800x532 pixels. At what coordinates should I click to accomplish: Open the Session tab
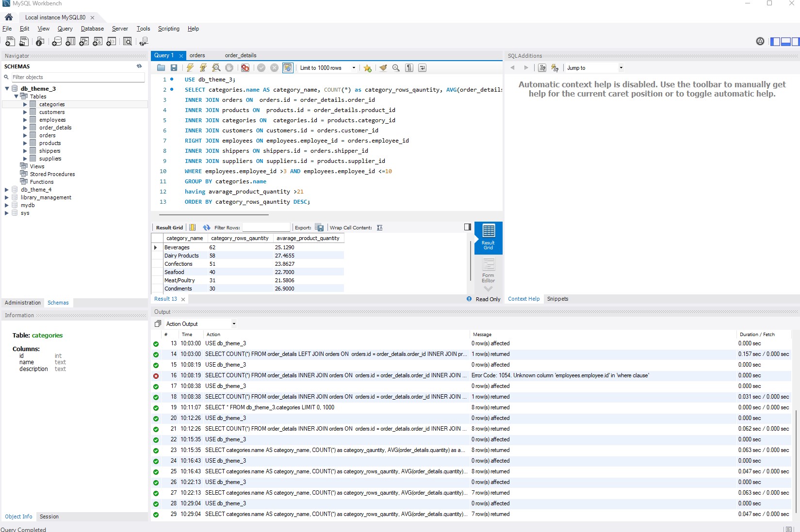49,516
